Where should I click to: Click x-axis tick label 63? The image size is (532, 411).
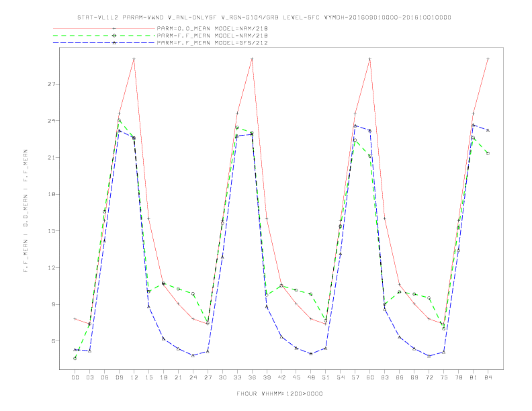(x=385, y=377)
